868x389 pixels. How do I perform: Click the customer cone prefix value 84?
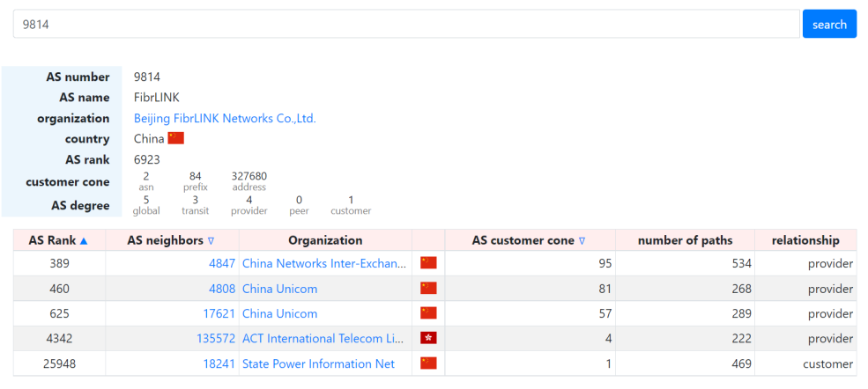click(x=196, y=176)
